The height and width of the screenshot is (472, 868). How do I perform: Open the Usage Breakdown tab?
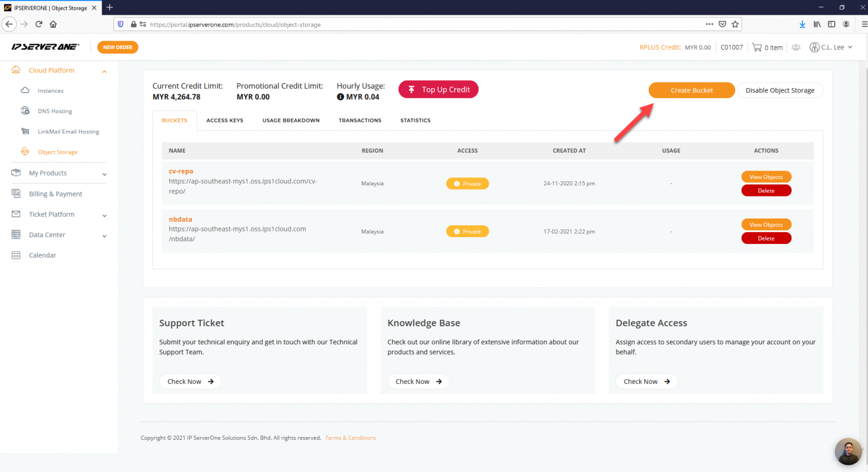click(x=290, y=120)
